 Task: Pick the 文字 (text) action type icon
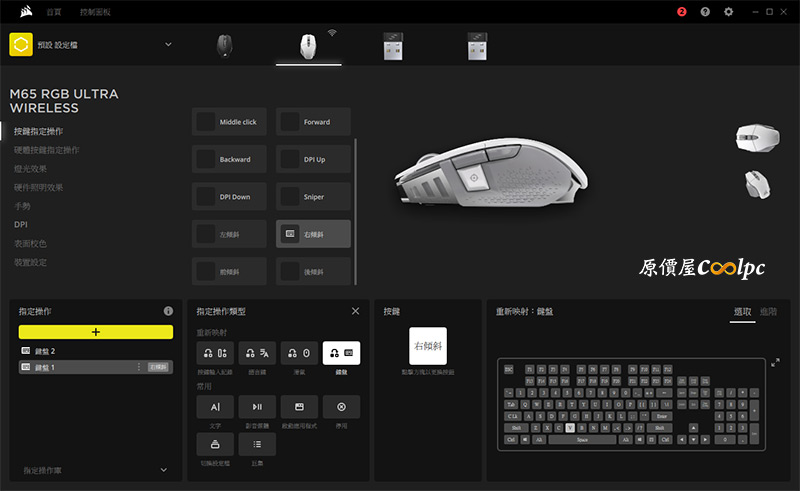[215, 407]
